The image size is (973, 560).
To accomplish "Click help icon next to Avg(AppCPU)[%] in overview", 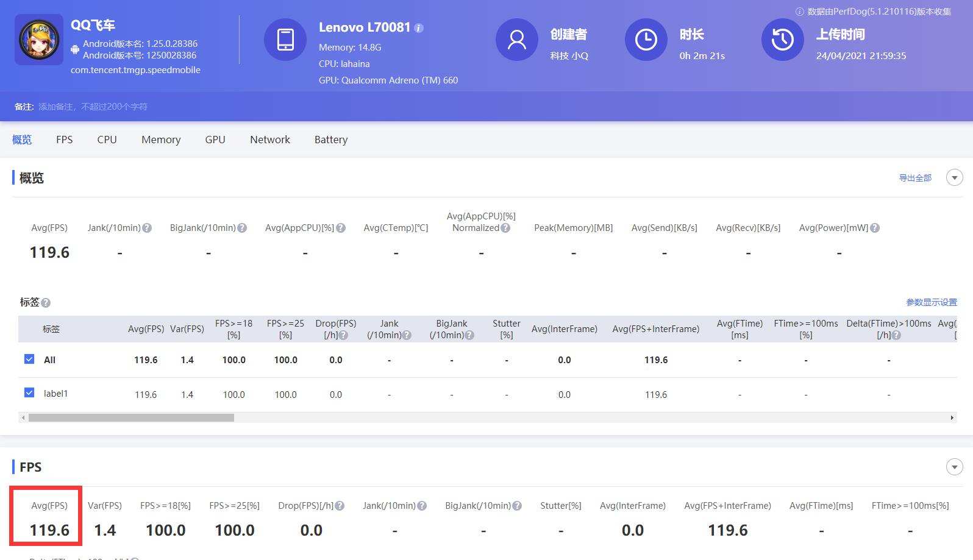I will tap(341, 228).
